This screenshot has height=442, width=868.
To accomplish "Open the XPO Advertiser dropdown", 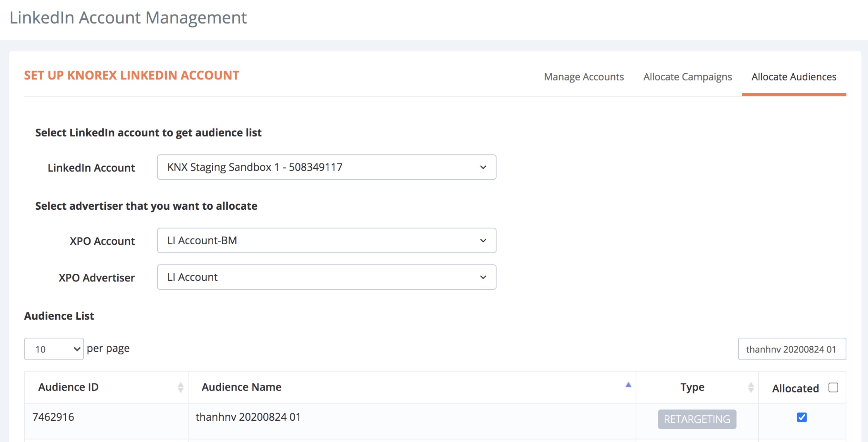I will pos(326,277).
